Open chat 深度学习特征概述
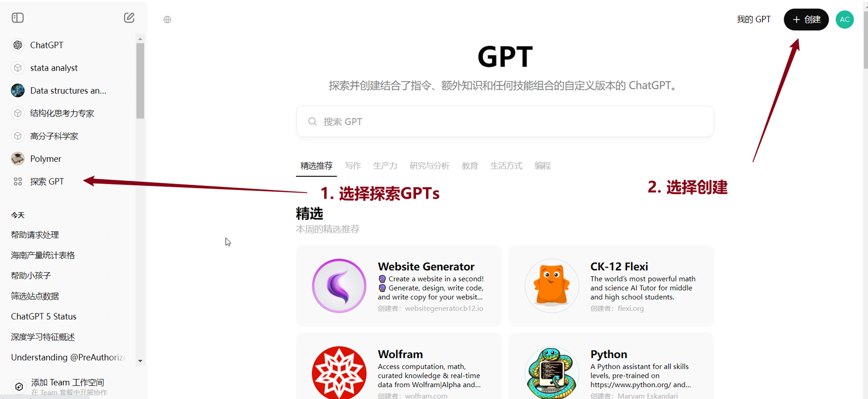Image resolution: width=868 pixels, height=399 pixels. click(43, 337)
